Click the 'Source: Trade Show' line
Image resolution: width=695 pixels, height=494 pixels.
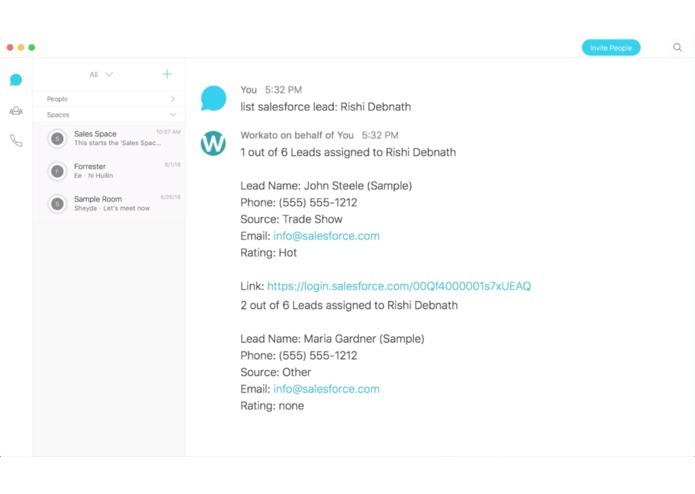[x=291, y=219]
